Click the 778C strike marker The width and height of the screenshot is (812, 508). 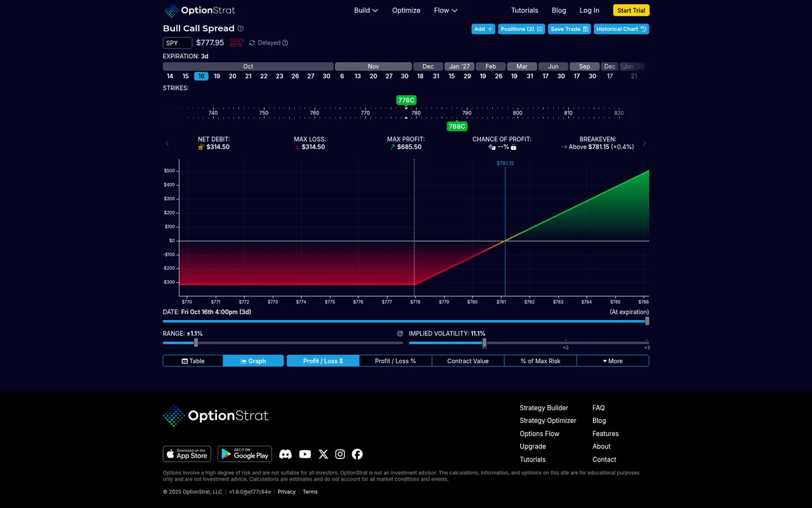coord(406,100)
